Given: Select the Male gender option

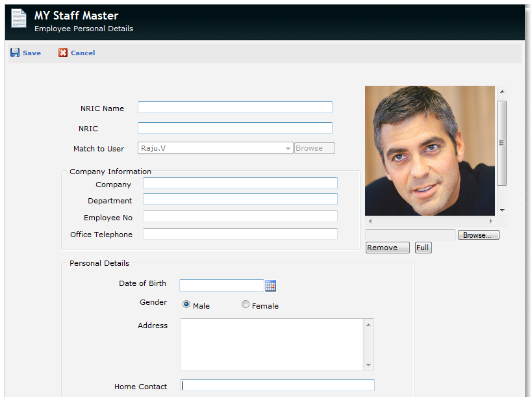Looking at the screenshot, I should coord(186,304).
